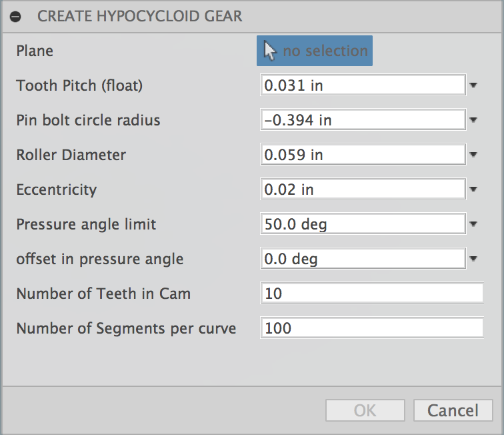Expand Pin bolt circle radius dropdown
The image size is (504, 435).
click(x=473, y=120)
